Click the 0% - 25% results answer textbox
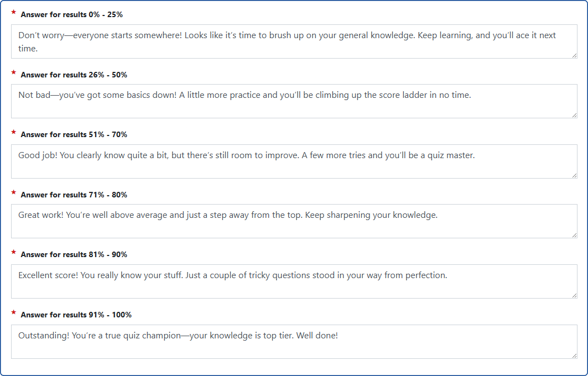Viewport: 588px width, 376px height. click(293, 41)
